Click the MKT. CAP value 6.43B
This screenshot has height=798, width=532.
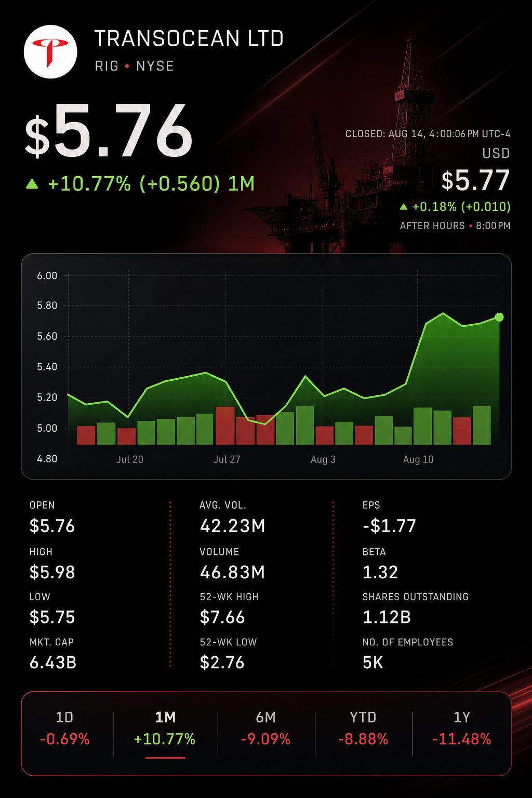click(53, 662)
